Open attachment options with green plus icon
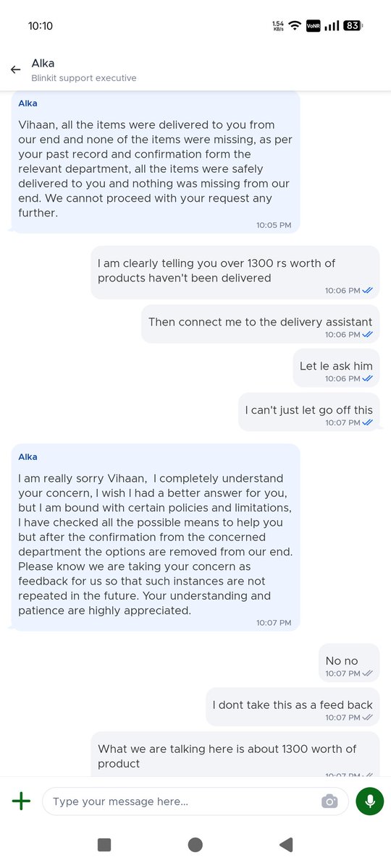 (x=22, y=801)
